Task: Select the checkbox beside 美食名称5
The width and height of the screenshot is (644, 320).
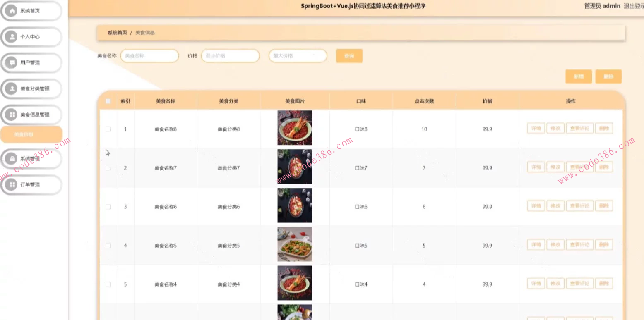Action: (x=108, y=245)
